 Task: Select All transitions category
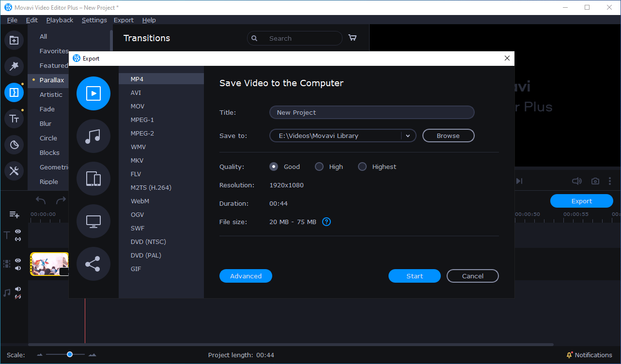pyautogui.click(x=44, y=36)
